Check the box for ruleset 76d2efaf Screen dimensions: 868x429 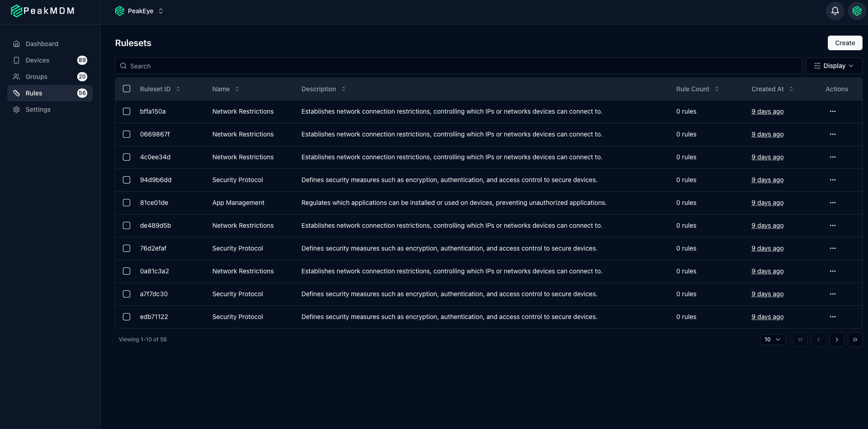click(x=127, y=248)
